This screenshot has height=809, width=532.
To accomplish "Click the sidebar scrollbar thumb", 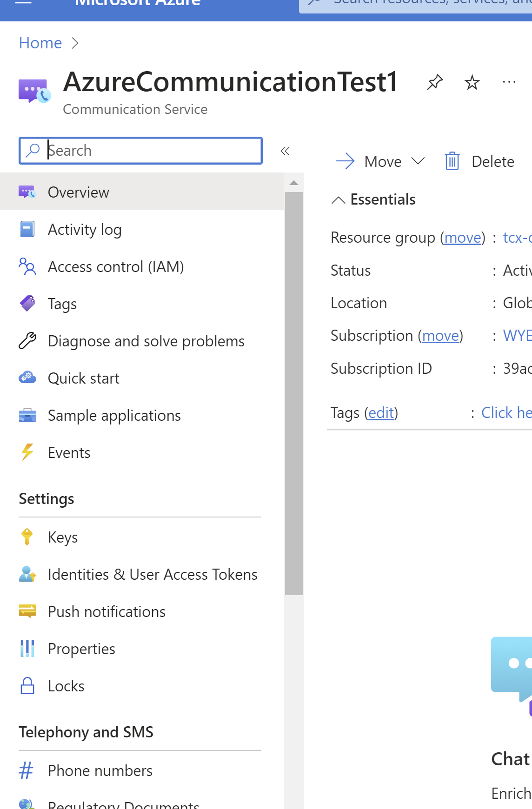I will point(293,393).
